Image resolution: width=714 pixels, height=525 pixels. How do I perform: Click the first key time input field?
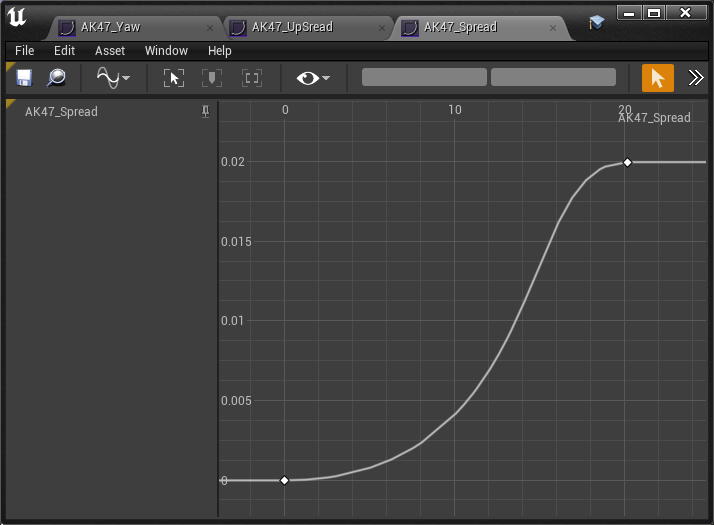pyautogui.click(x=424, y=77)
